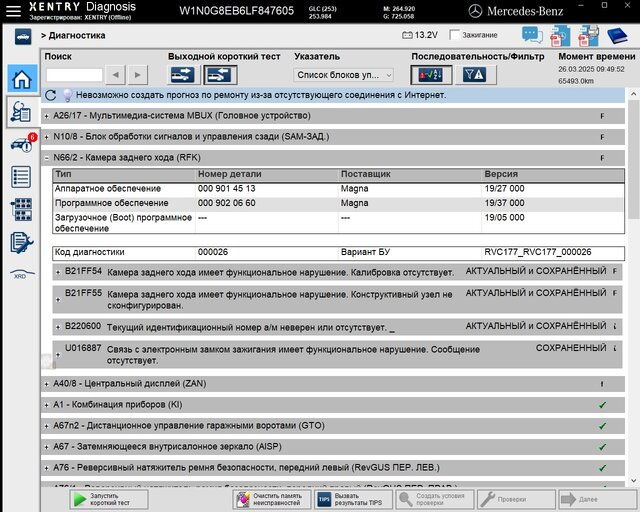Select the first quick test output button
Image resolution: width=640 pixels, height=512 pixels.
tap(182, 75)
